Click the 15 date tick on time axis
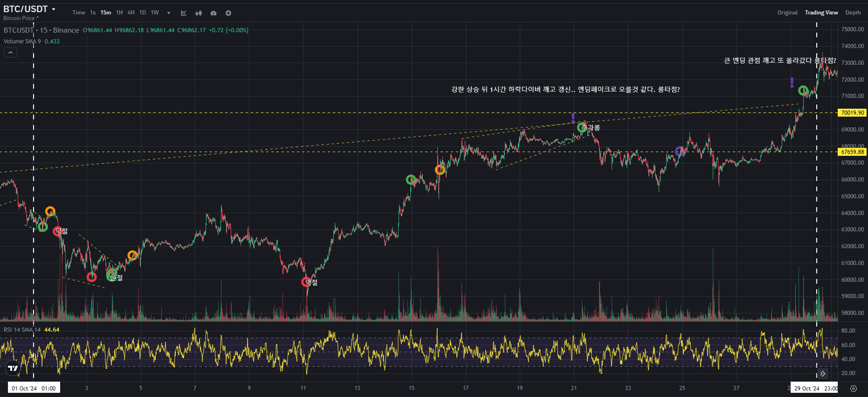 click(412, 388)
